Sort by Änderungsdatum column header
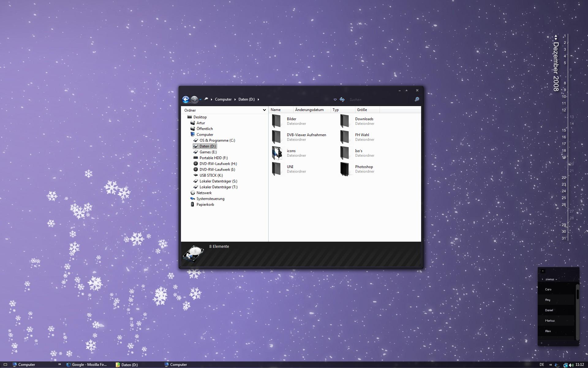Viewport: 588px width, 368px height. [x=309, y=110]
